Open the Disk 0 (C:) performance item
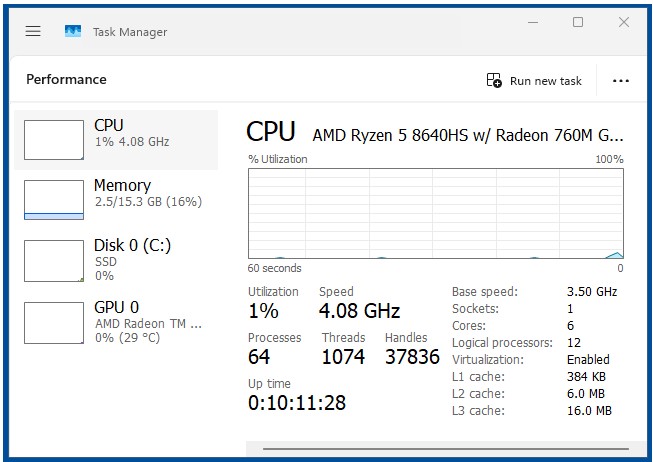Viewport: 653px width, 462px height. point(120,259)
